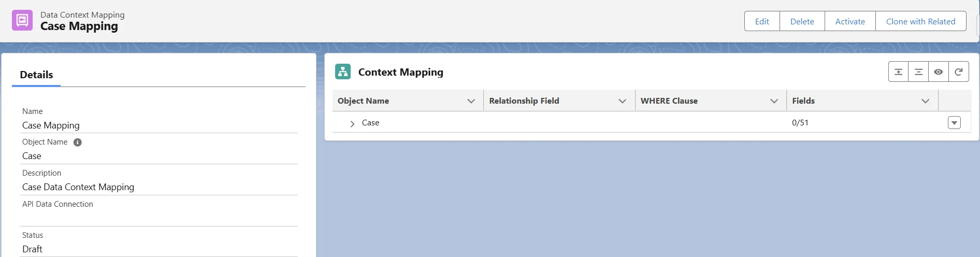
Task: Select the Details tab
Action: point(36,75)
